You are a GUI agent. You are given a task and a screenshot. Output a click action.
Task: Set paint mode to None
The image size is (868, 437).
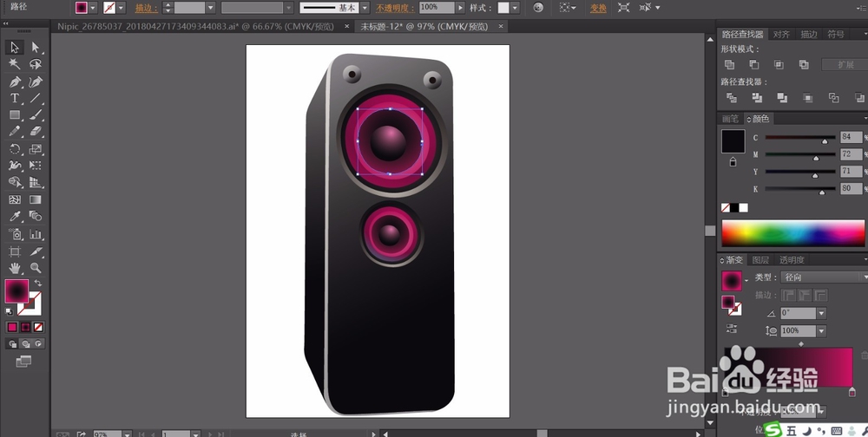[38, 328]
